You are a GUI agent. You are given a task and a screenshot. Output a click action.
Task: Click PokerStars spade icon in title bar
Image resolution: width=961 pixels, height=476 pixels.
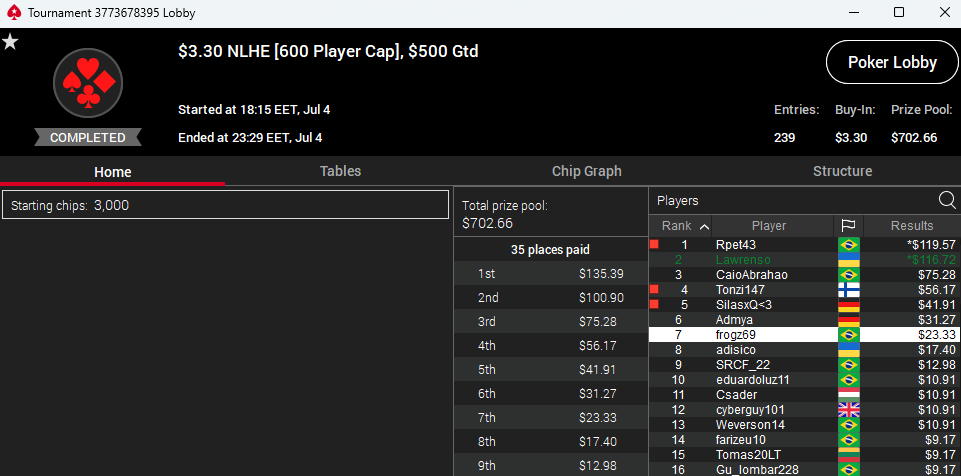14,13
